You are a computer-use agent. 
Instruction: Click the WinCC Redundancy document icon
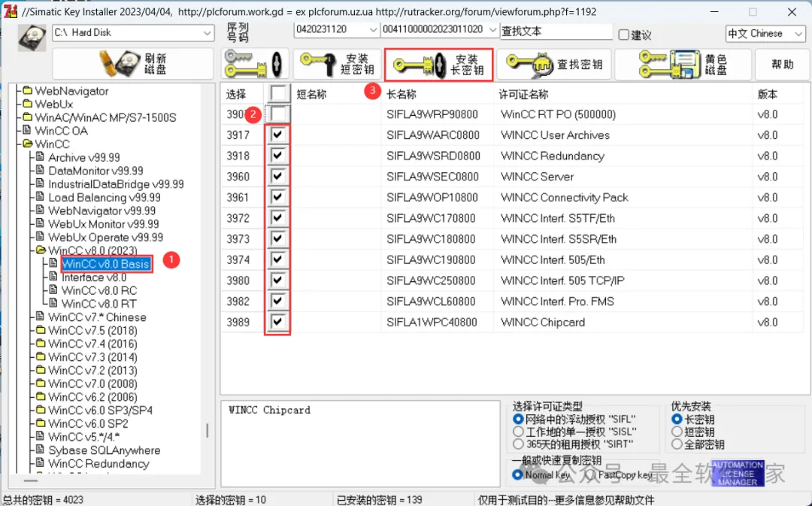coord(41,464)
